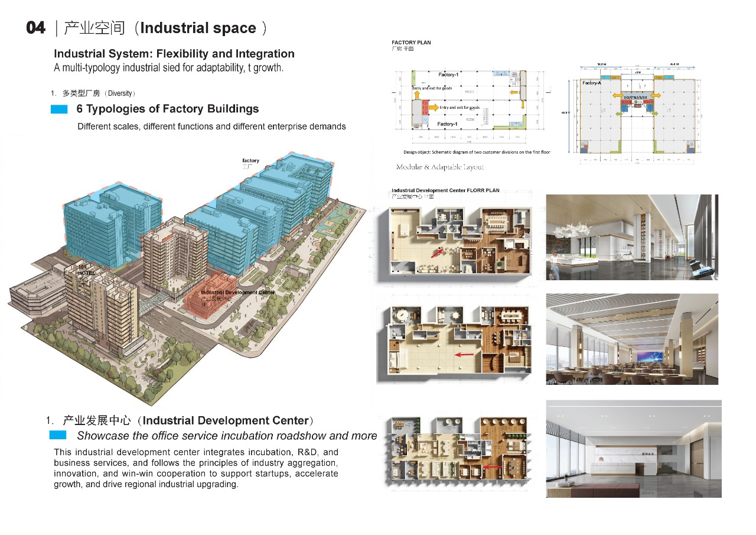Select the dining hall interior render
The width and height of the screenshot is (756, 535).
(631, 339)
